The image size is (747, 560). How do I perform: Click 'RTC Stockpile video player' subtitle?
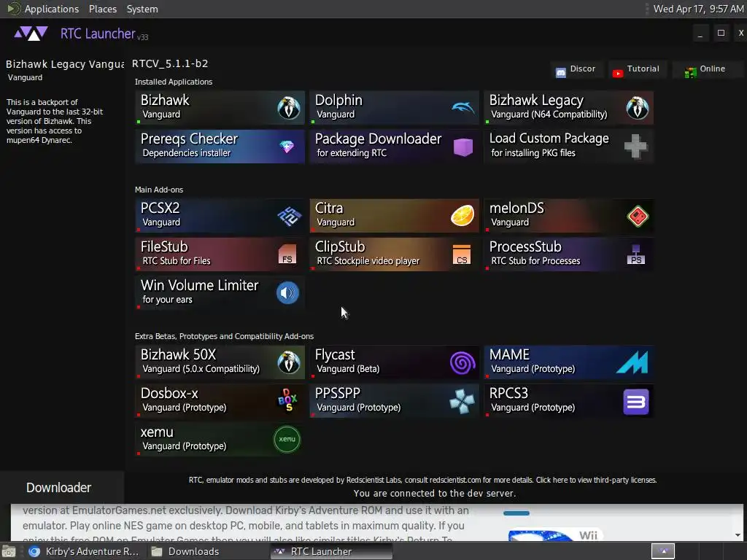click(x=368, y=261)
